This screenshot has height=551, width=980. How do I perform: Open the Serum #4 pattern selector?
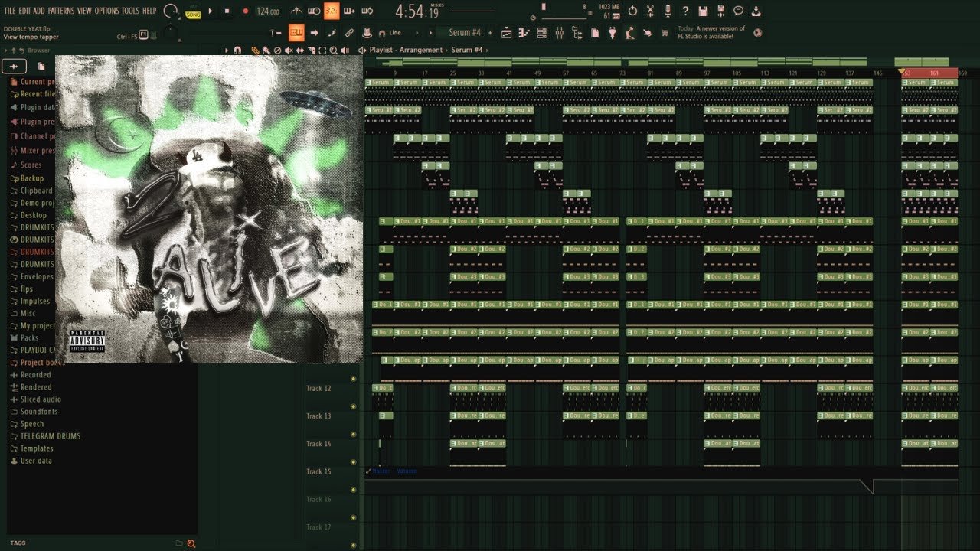click(x=465, y=33)
